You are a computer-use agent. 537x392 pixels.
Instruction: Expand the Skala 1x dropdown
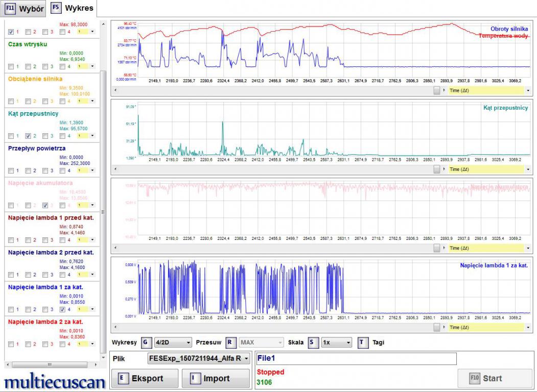(x=337, y=342)
